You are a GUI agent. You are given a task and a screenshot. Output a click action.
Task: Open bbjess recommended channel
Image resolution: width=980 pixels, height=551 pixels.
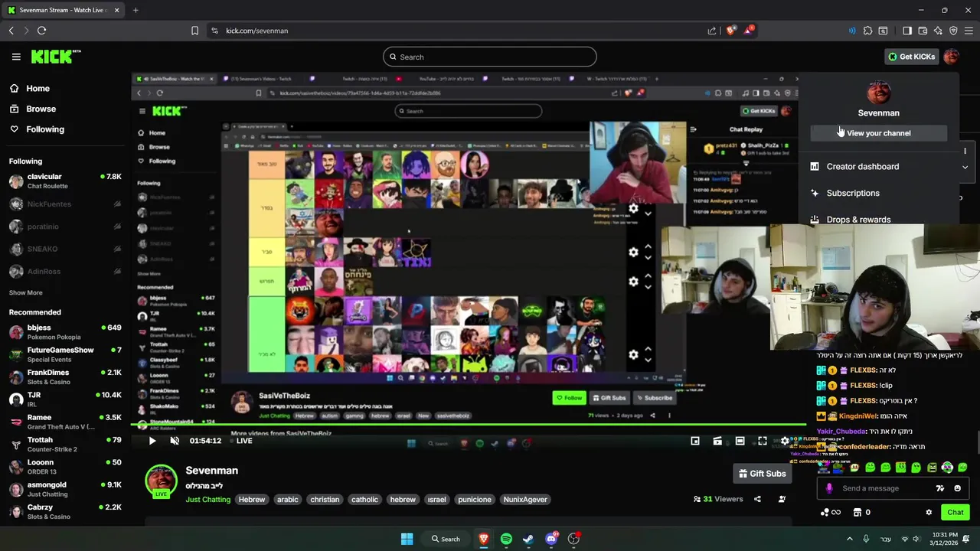click(x=64, y=332)
